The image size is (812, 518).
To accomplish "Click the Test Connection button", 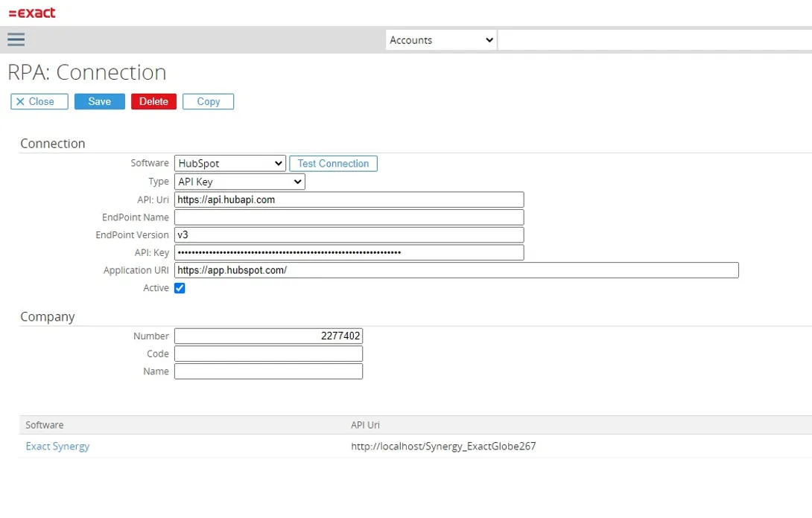I will pyautogui.click(x=333, y=163).
